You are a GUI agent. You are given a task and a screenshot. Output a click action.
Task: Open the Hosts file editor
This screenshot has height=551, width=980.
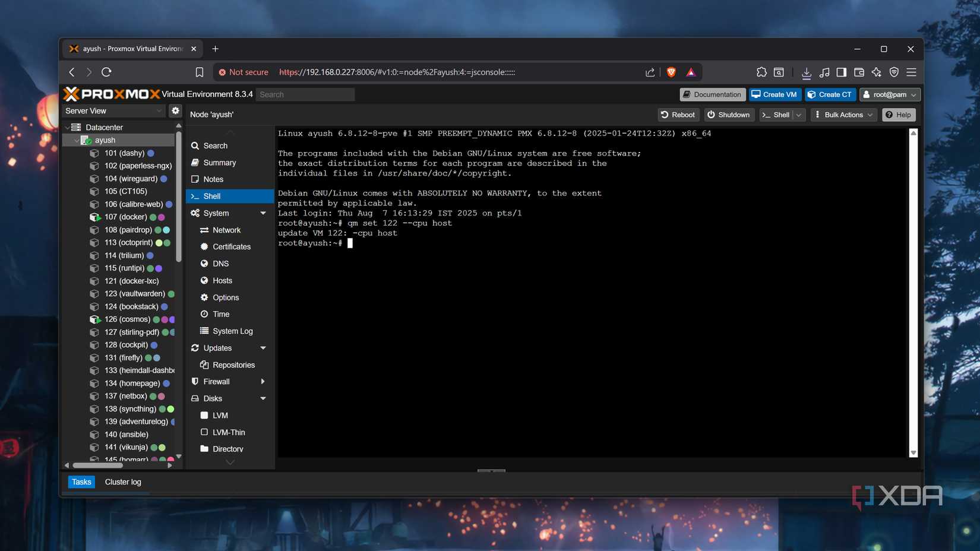[204, 280]
